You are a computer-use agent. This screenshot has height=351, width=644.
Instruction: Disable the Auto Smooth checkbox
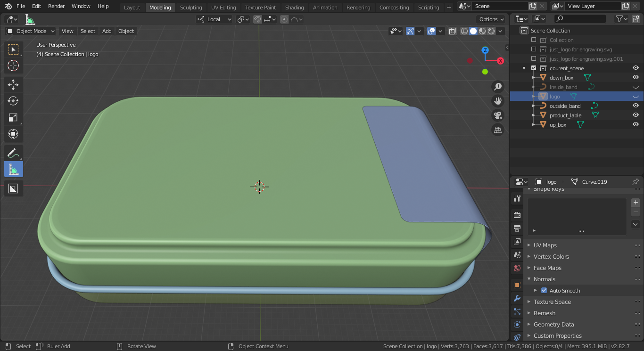(x=544, y=291)
